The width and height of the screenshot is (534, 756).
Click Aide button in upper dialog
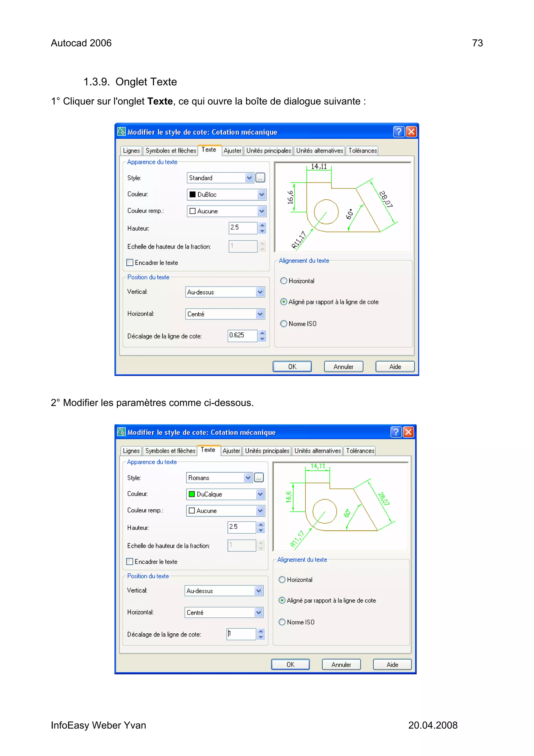(395, 366)
